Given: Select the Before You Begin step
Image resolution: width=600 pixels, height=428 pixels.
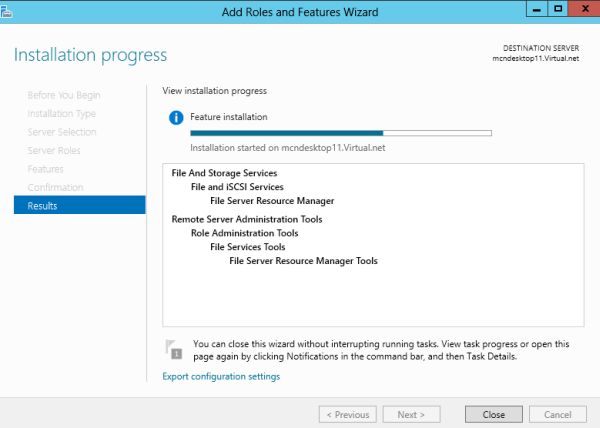Looking at the screenshot, I should click(64, 95).
